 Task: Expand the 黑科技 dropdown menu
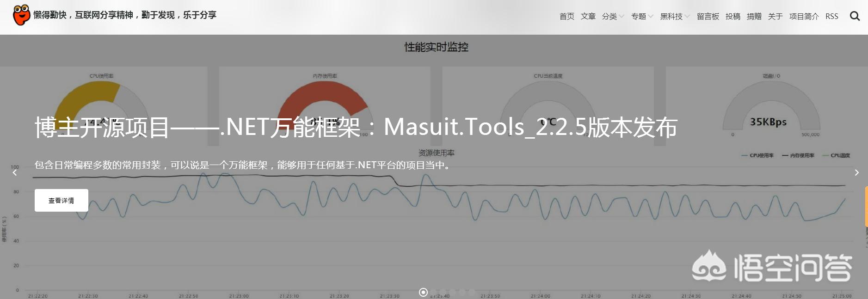coord(675,16)
